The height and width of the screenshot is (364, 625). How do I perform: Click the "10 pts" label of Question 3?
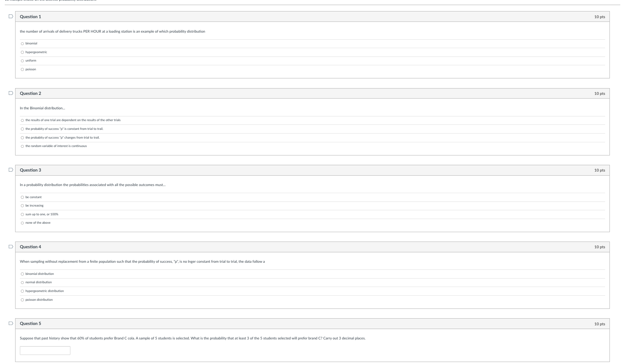[599, 170]
